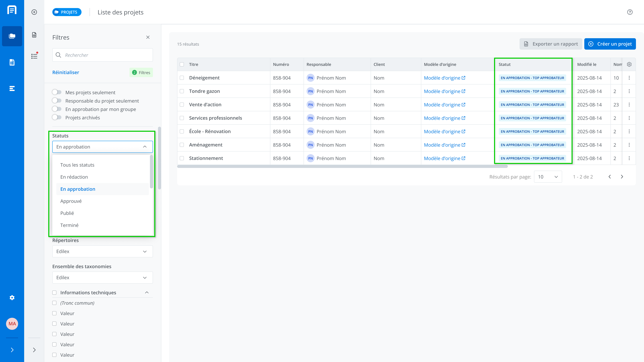Click Créer un projet button
Screen dimensions: 644x362
tap(610, 44)
